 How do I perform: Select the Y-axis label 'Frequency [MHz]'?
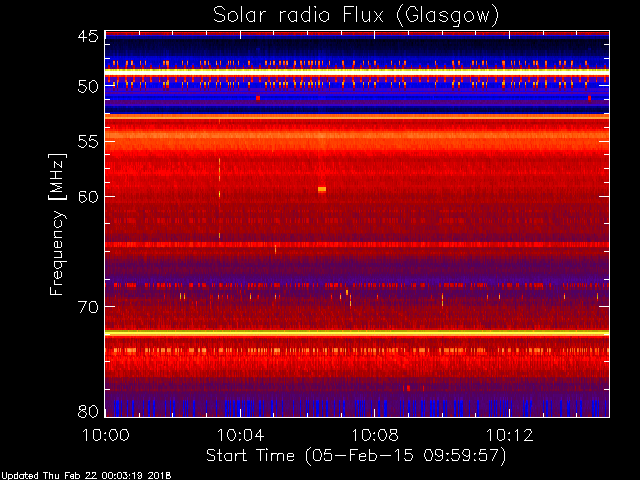pyautogui.click(x=57, y=224)
